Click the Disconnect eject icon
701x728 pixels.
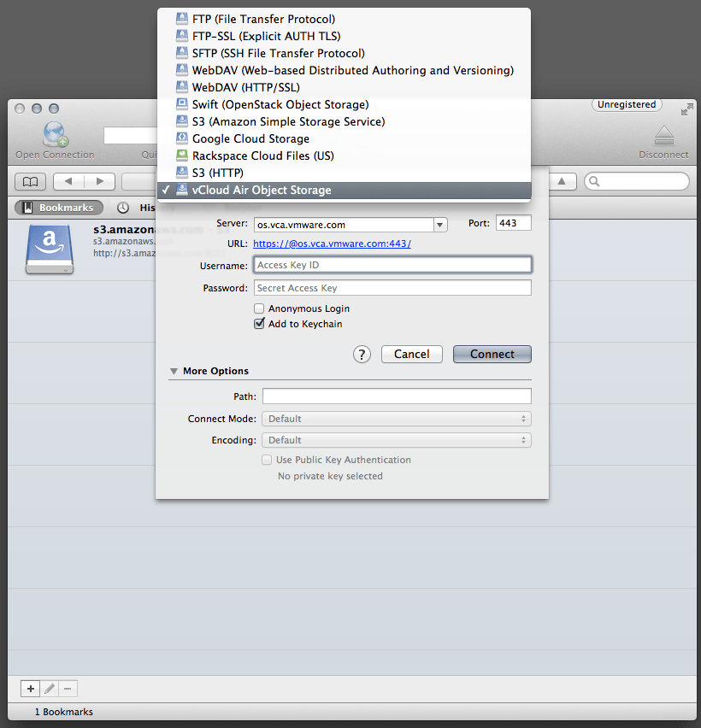[x=663, y=136]
